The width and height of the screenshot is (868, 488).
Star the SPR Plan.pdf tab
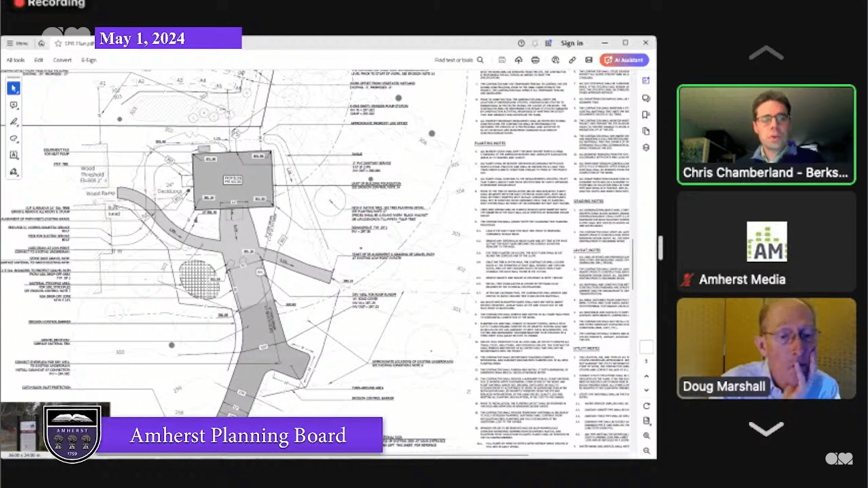point(58,43)
